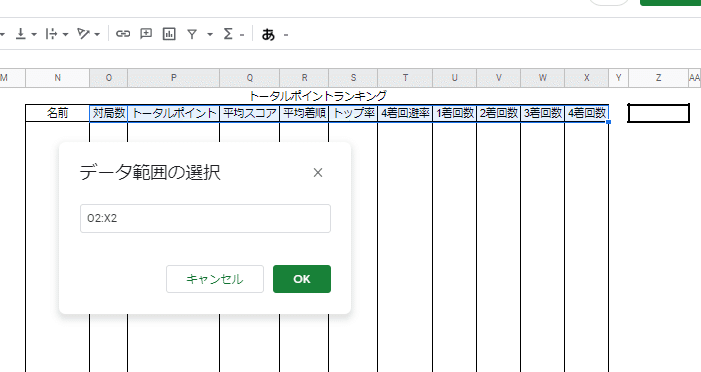Expand the text wrapping dropdown arrow
701x372 pixels.
pos(65,34)
